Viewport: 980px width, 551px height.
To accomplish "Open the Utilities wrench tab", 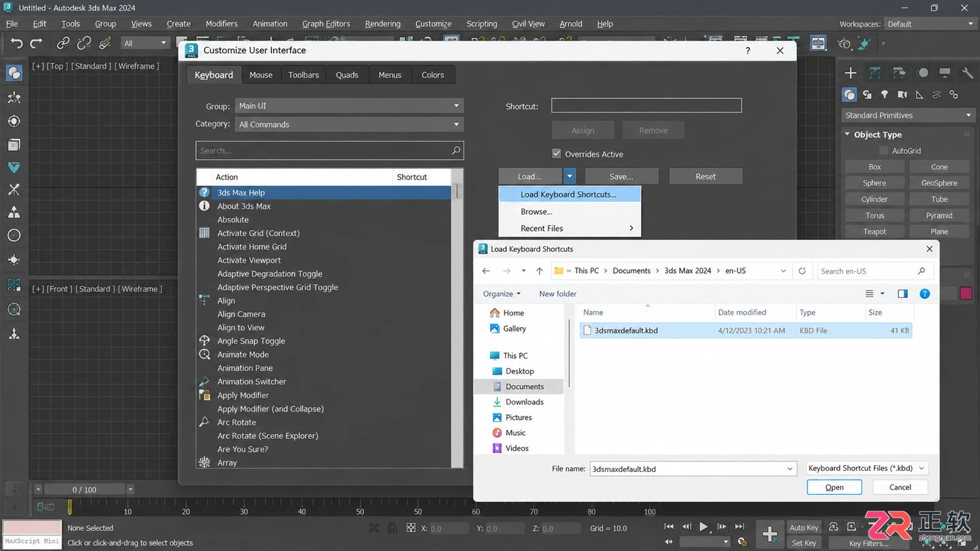I will tap(967, 73).
